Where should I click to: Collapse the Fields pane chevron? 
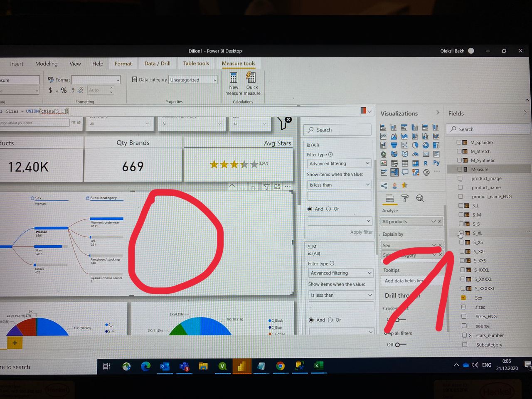[525, 112]
